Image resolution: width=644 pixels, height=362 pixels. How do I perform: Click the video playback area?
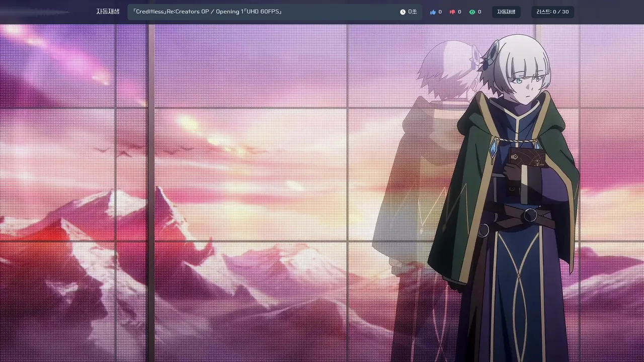click(x=322, y=193)
